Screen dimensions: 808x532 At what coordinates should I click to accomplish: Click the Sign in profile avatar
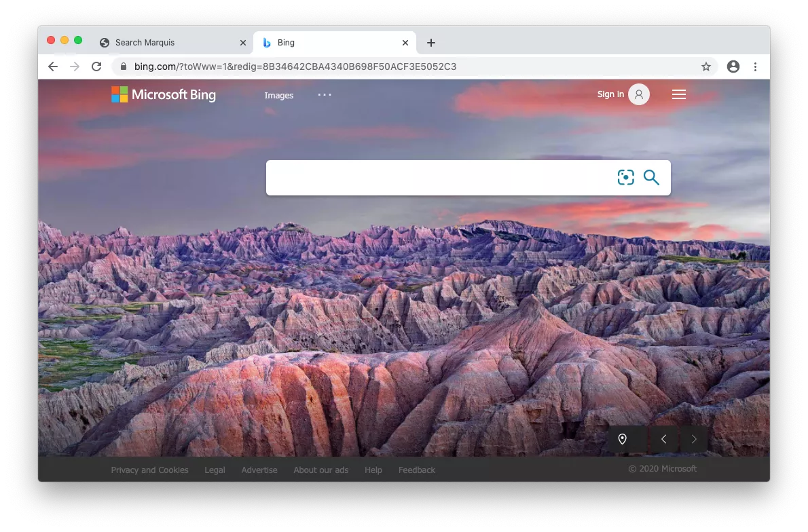point(638,94)
